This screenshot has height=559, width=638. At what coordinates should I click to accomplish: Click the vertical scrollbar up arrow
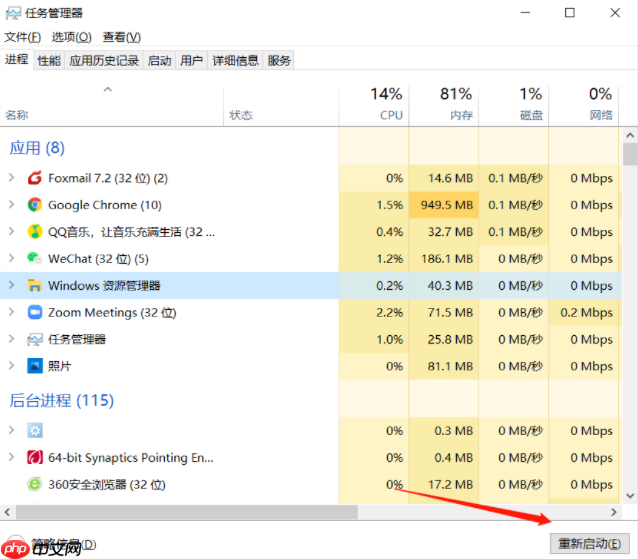630,135
